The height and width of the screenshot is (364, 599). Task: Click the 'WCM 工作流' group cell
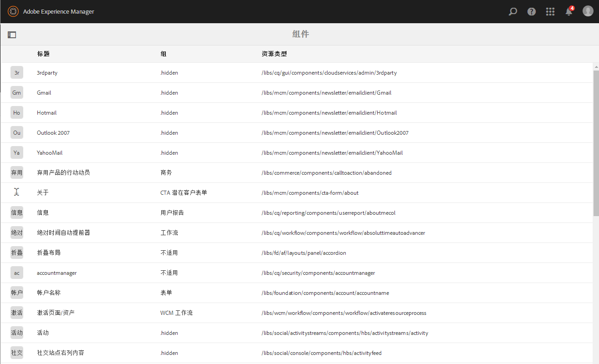click(176, 313)
